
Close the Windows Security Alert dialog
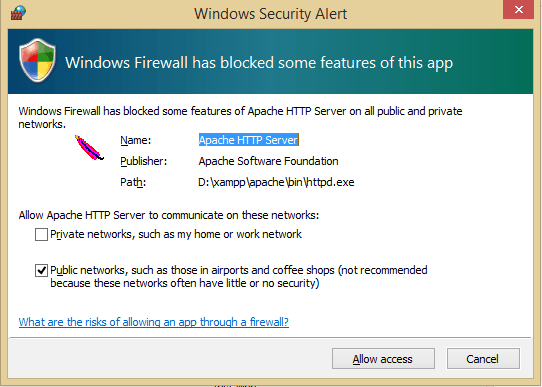pos(518,9)
